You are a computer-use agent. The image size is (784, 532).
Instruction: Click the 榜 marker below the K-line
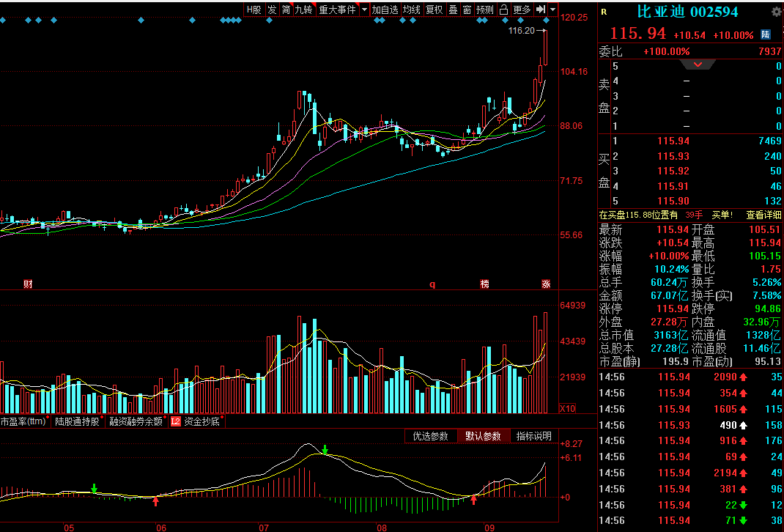click(x=484, y=284)
